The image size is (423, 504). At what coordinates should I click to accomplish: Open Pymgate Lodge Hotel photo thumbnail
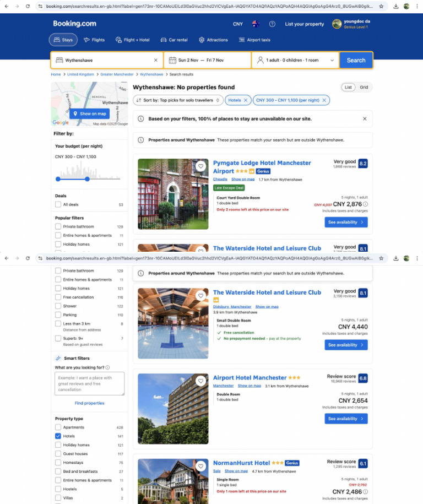(x=173, y=194)
